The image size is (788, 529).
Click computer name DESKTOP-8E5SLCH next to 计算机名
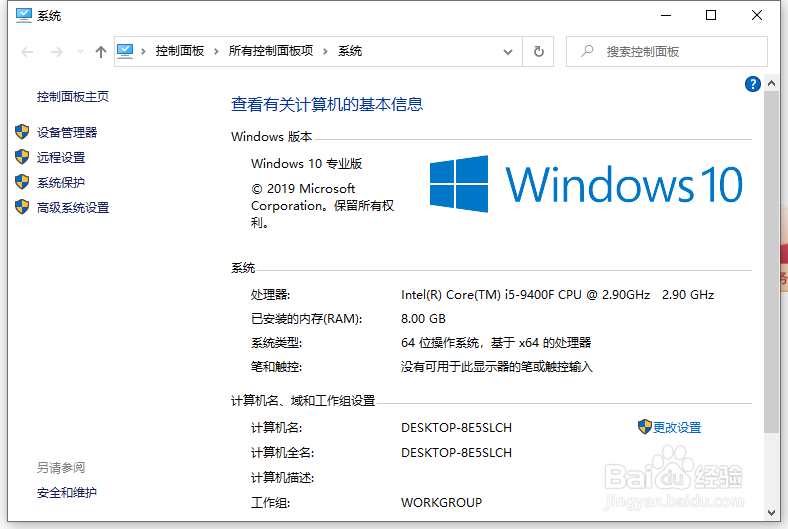456,428
